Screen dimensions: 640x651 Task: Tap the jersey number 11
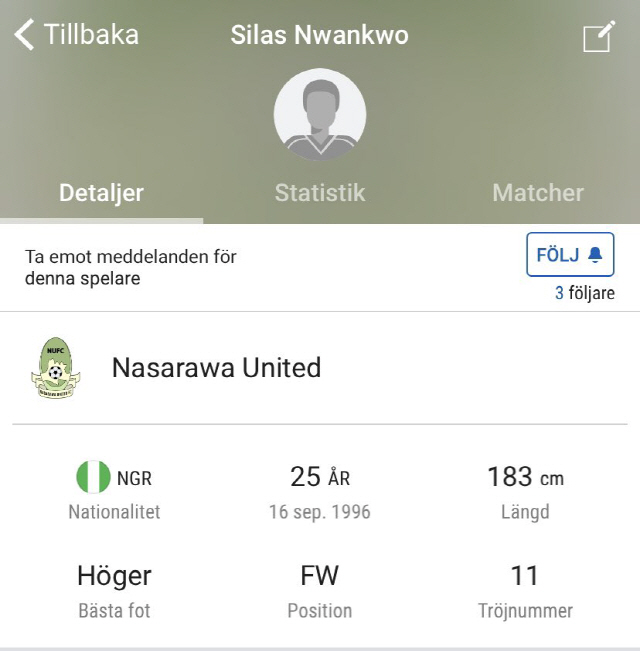(525, 576)
